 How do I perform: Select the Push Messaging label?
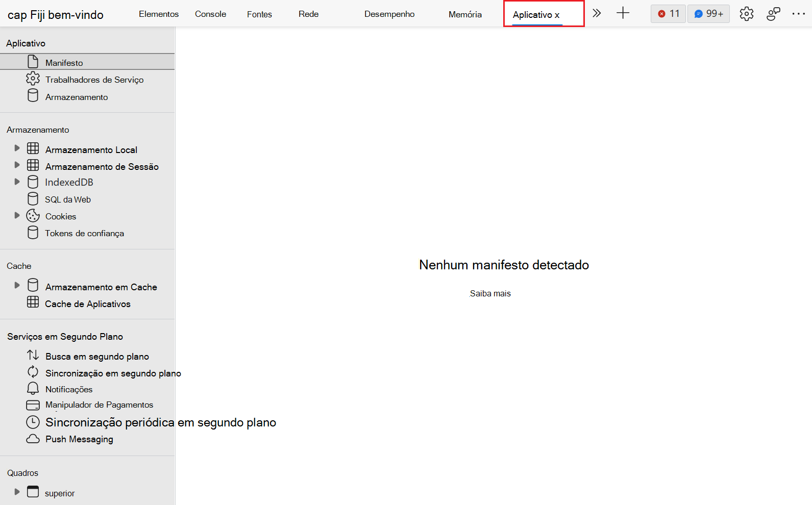click(79, 439)
